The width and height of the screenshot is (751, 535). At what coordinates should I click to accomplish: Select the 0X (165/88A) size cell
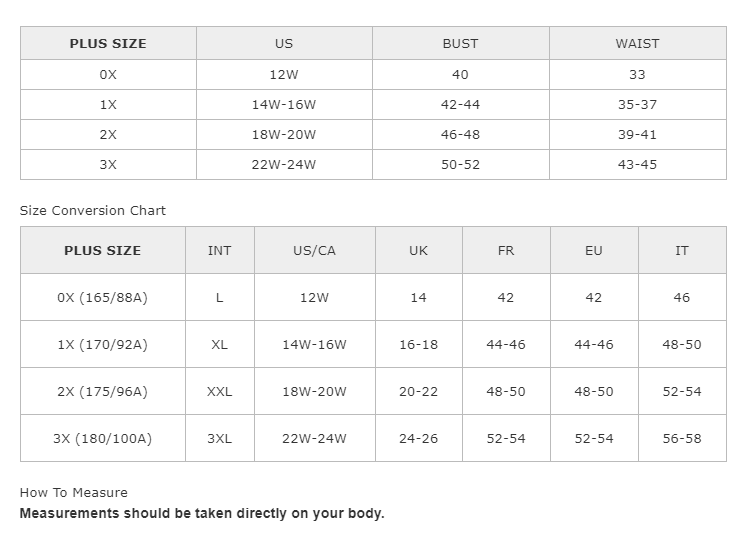[x=102, y=298]
